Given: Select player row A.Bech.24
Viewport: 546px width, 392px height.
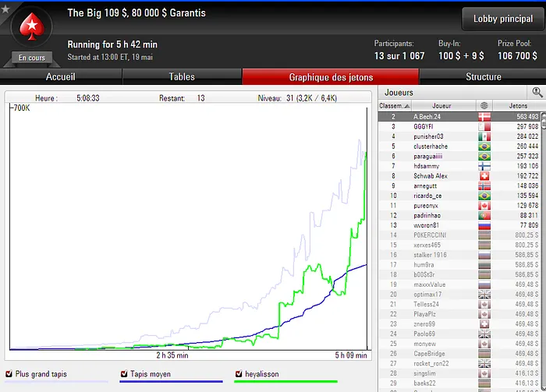Looking at the screenshot, I should pyautogui.click(x=459, y=117).
